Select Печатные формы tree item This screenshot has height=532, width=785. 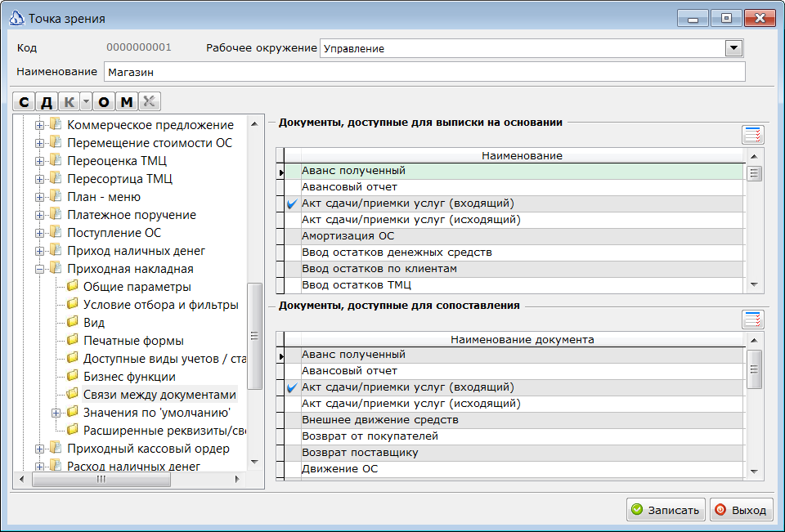(x=133, y=341)
